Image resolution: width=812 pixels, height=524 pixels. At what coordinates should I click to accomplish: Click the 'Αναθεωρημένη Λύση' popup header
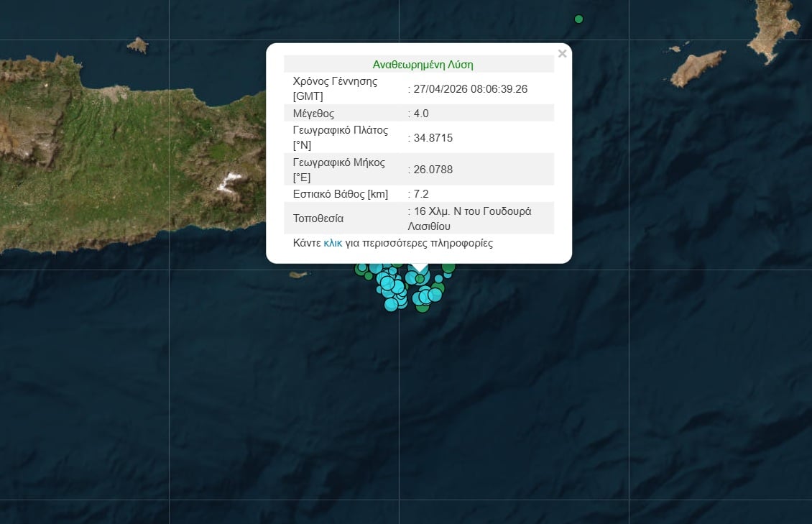pyautogui.click(x=423, y=64)
